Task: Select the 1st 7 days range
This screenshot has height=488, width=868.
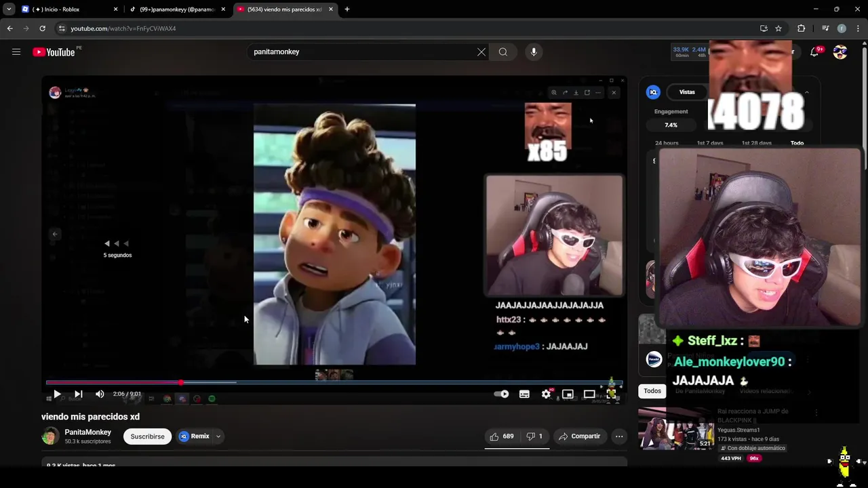Action: pos(710,143)
